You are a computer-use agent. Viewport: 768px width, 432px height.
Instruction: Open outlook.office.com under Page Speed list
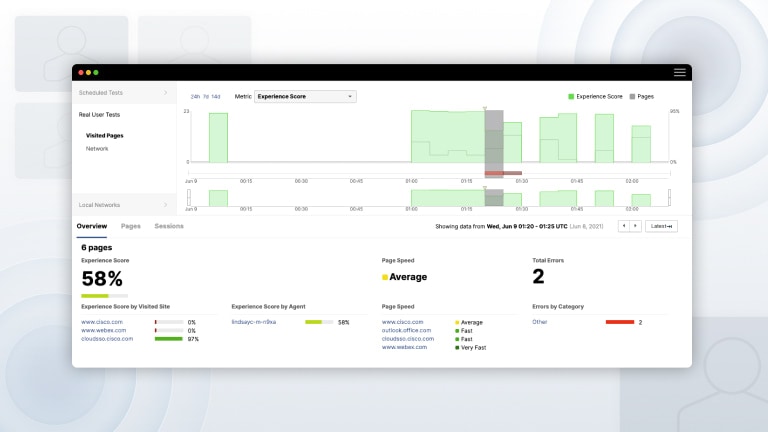pos(407,330)
